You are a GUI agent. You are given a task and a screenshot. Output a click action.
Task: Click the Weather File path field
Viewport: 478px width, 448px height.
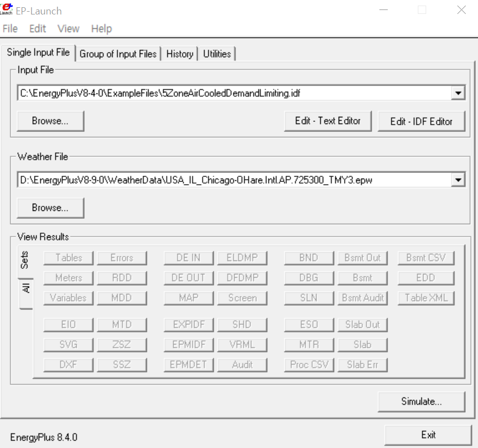pos(235,180)
